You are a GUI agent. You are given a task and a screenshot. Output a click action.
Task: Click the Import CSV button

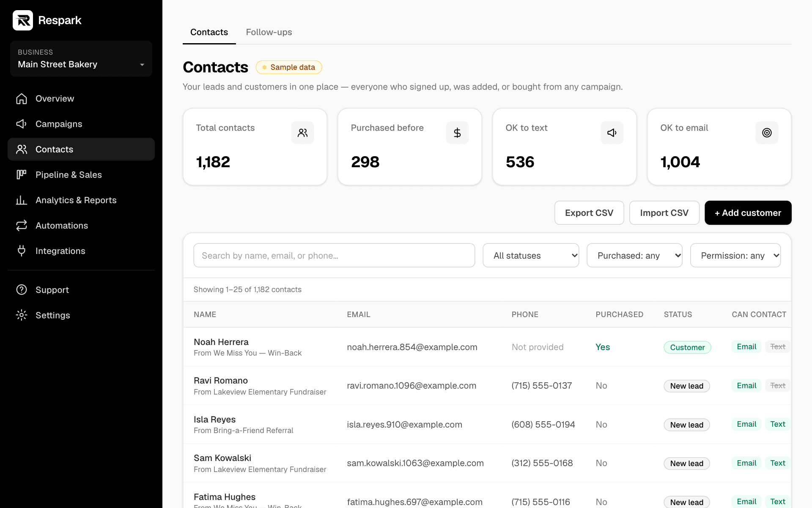(x=664, y=213)
